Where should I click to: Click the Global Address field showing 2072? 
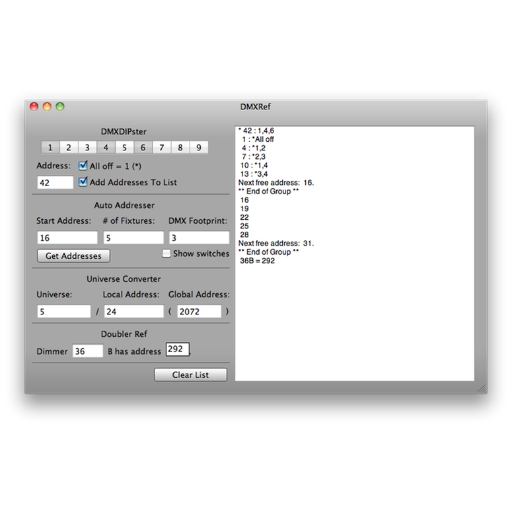[199, 311]
